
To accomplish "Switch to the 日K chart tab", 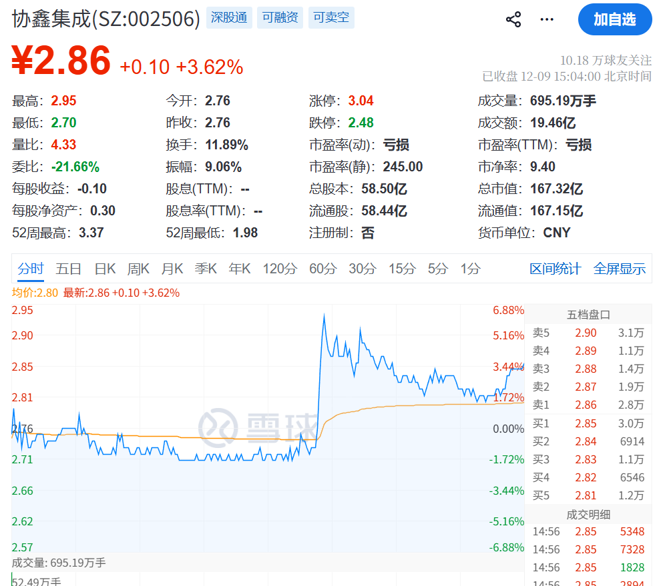I will point(105,269).
